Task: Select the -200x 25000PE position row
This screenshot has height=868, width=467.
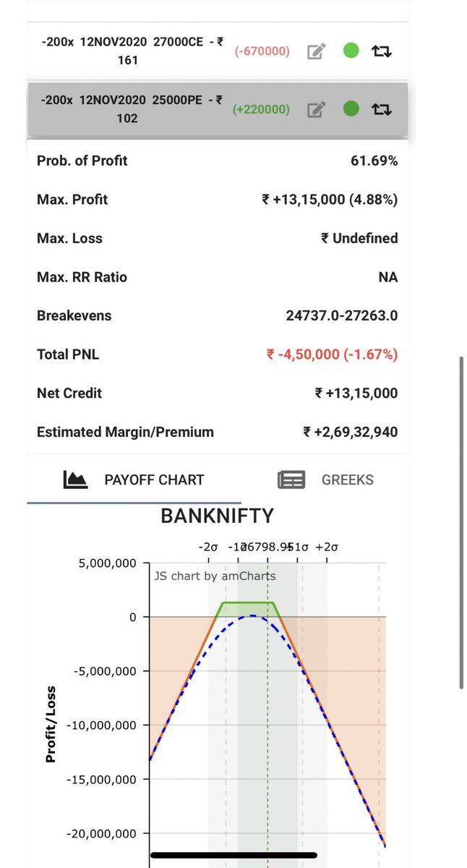Action: click(218, 109)
